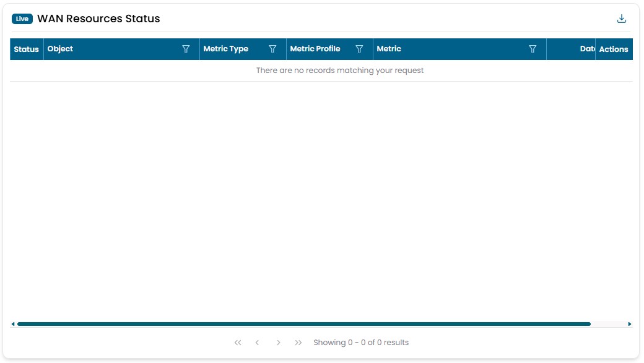The height and width of the screenshot is (363, 644).
Task: Click the horizontal scrollbar left arrow
Action: pyautogui.click(x=13, y=324)
